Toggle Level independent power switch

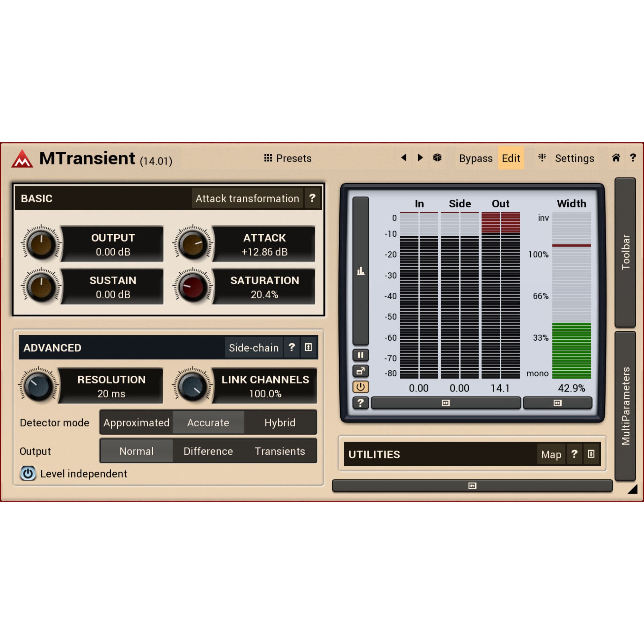pos(28,474)
